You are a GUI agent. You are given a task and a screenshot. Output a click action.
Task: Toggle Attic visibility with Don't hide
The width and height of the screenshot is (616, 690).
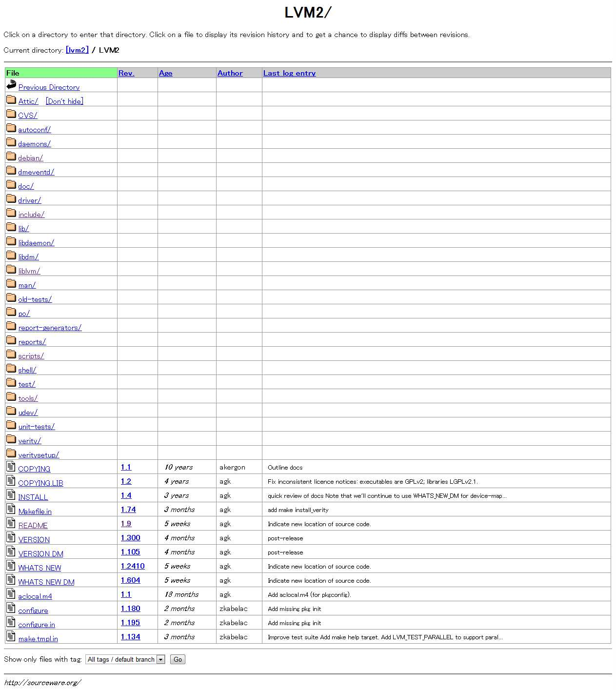pos(64,101)
